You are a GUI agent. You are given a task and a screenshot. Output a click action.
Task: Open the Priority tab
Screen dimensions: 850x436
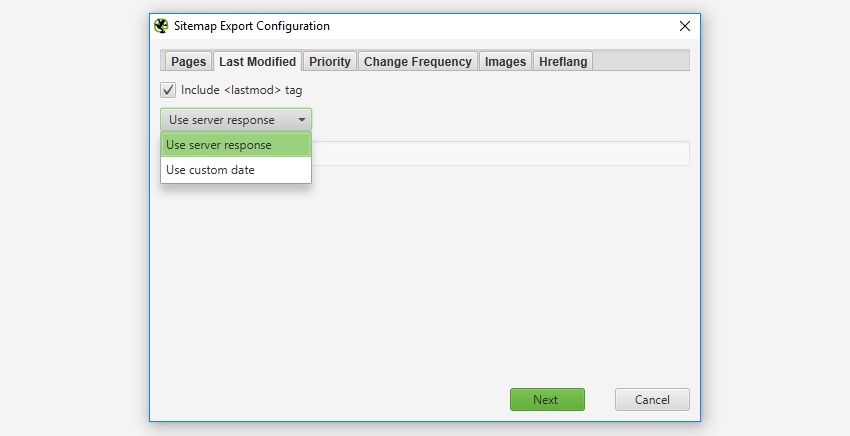tap(330, 62)
